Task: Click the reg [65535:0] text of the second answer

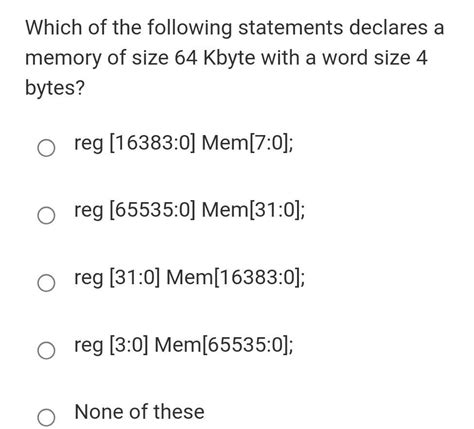Action: (x=134, y=211)
